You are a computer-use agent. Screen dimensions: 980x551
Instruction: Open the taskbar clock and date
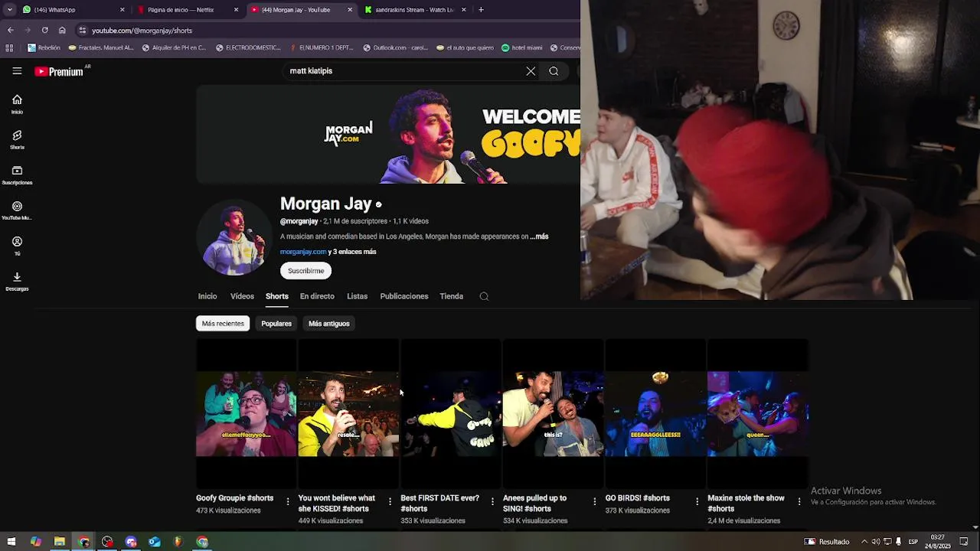pos(938,542)
